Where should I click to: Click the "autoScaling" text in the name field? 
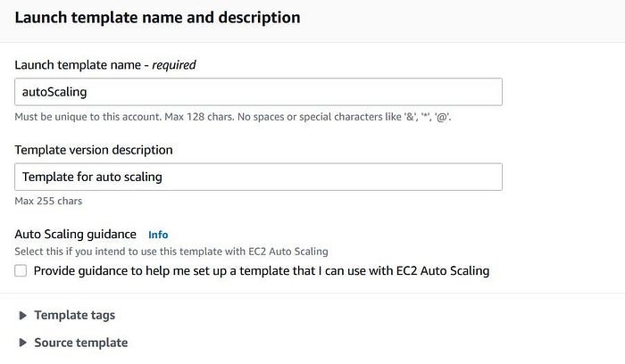(x=55, y=92)
